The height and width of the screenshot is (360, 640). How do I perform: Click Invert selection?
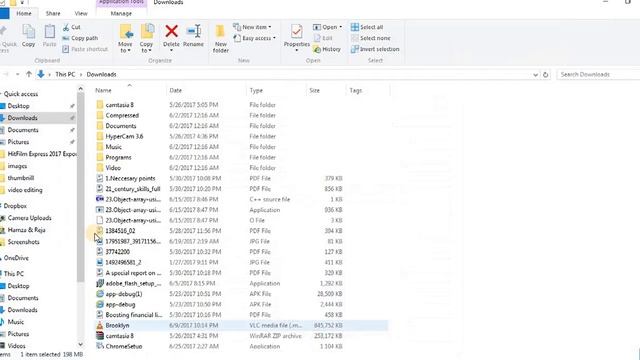point(375,49)
